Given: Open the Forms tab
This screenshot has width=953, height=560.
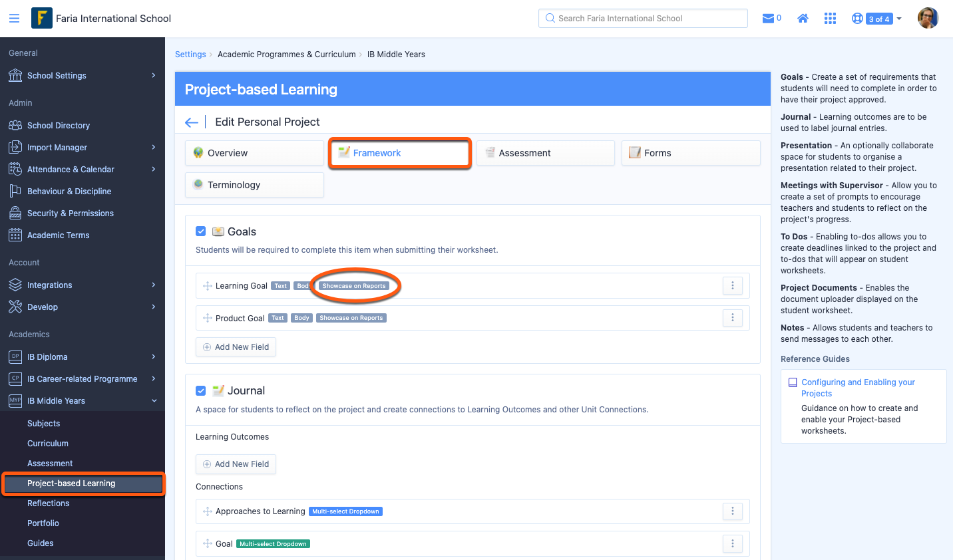Looking at the screenshot, I should click(x=691, y=153).
